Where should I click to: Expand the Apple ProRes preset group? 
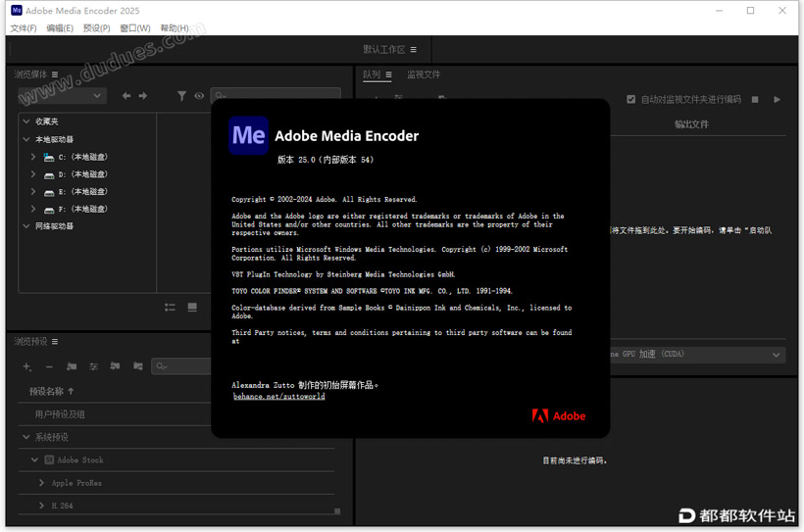tap(41, 483)
